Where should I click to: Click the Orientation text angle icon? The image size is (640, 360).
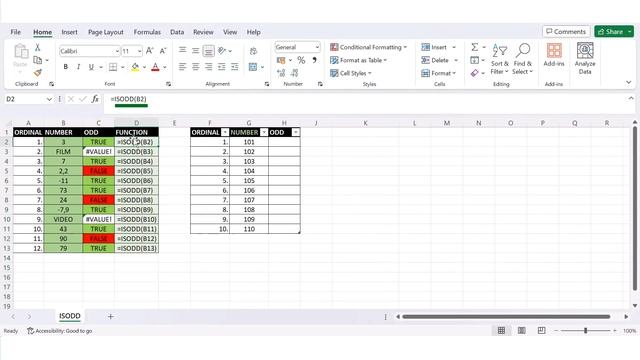222,51
